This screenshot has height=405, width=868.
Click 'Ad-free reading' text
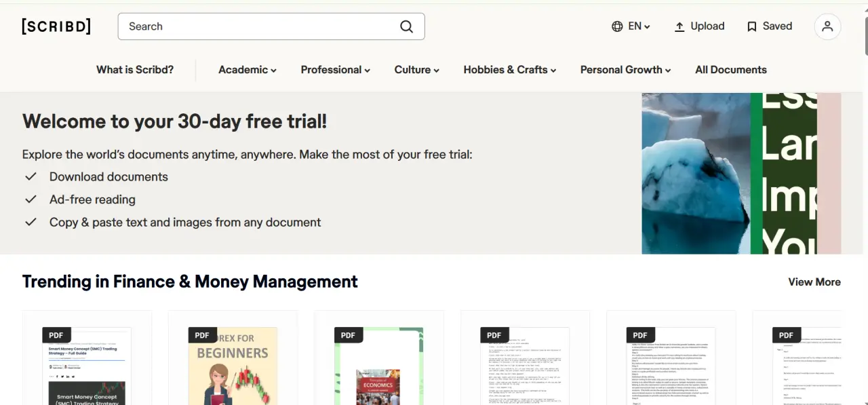point(92,199)
